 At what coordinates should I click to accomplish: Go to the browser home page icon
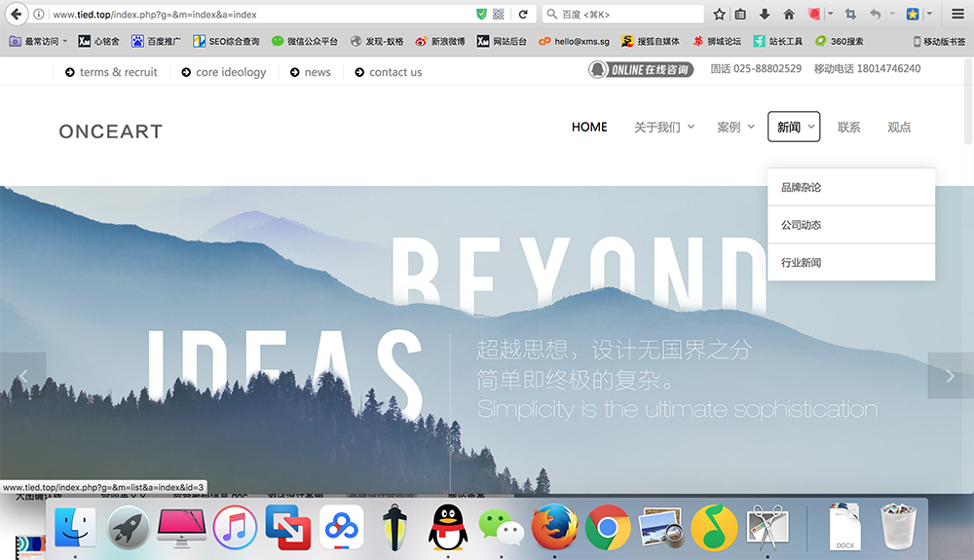(789, 15)
